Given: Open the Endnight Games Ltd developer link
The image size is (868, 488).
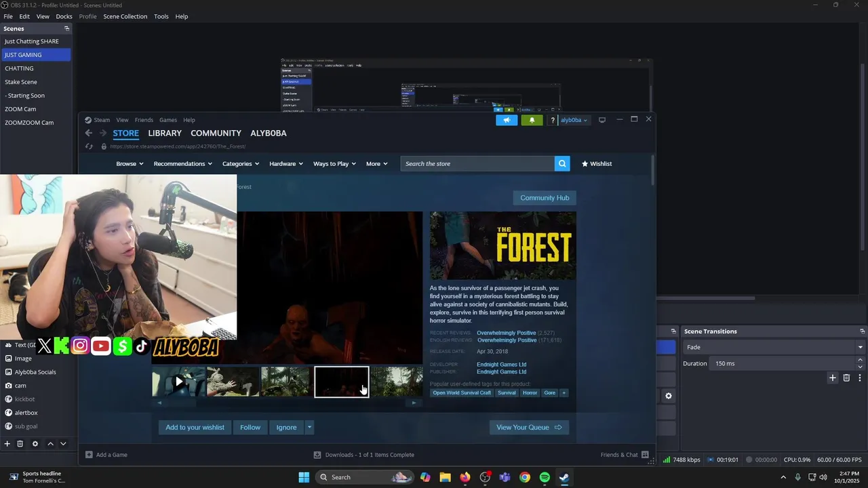Looking at the screenshot, I should click(501, 365).
